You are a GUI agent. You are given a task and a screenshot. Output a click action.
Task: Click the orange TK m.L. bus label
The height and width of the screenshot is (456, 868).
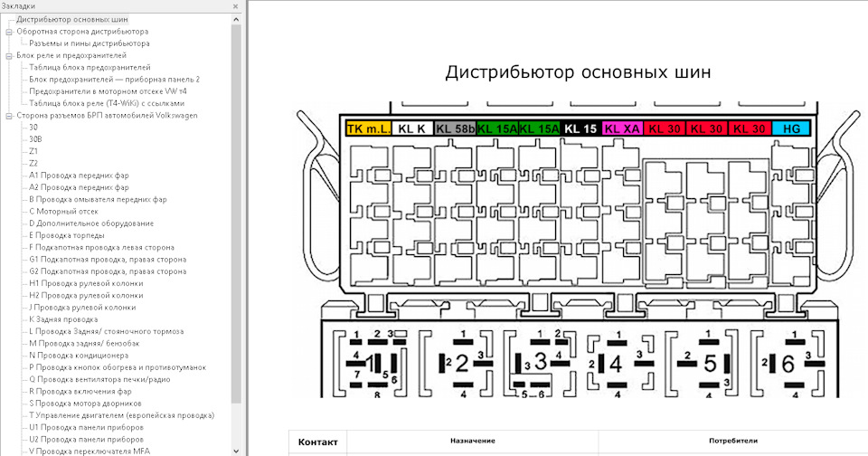[368, 128]
